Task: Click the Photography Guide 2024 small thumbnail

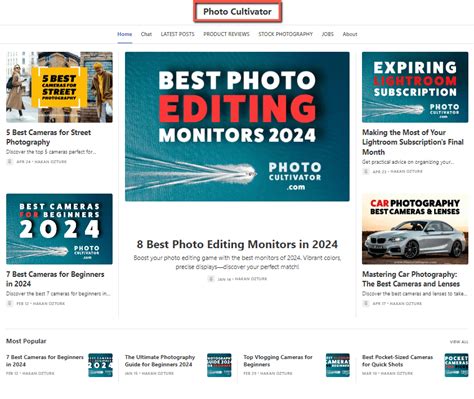Action: (219, 365)
